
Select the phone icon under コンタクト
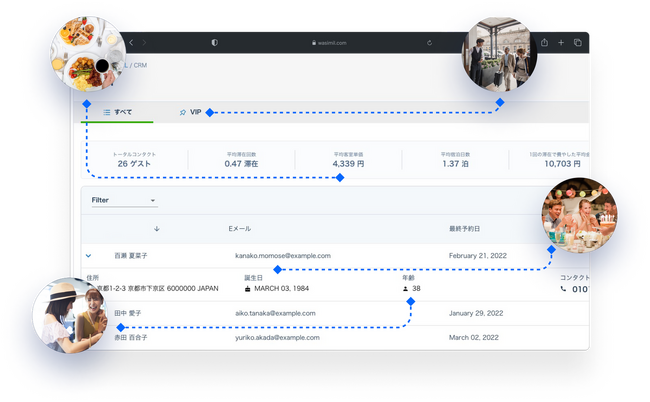563,289
